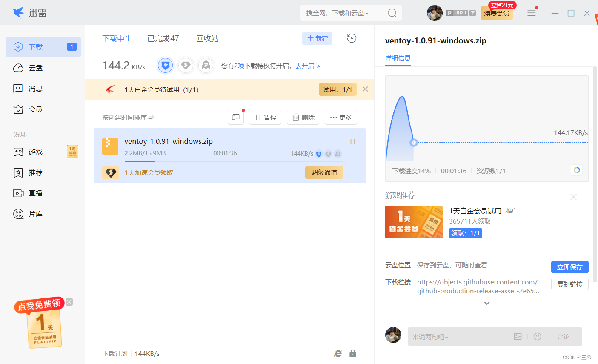The image size is (598, 364).
Task: Switch to Recycle Bin (回收站) tab
Action: 207,39
